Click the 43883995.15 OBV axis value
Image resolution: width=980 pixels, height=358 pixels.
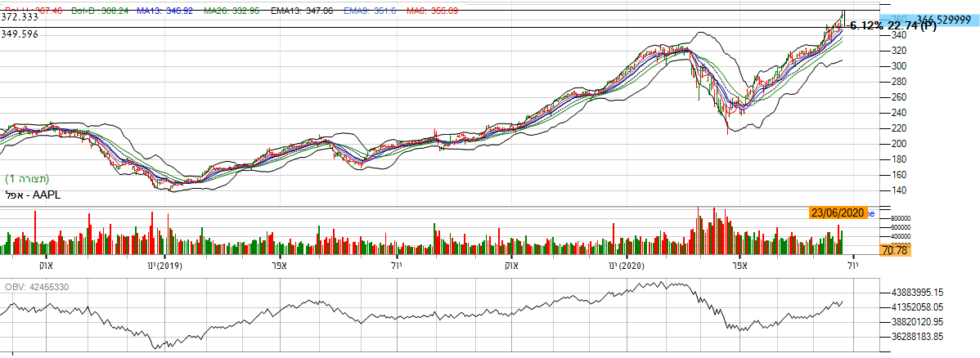(918, 293)
